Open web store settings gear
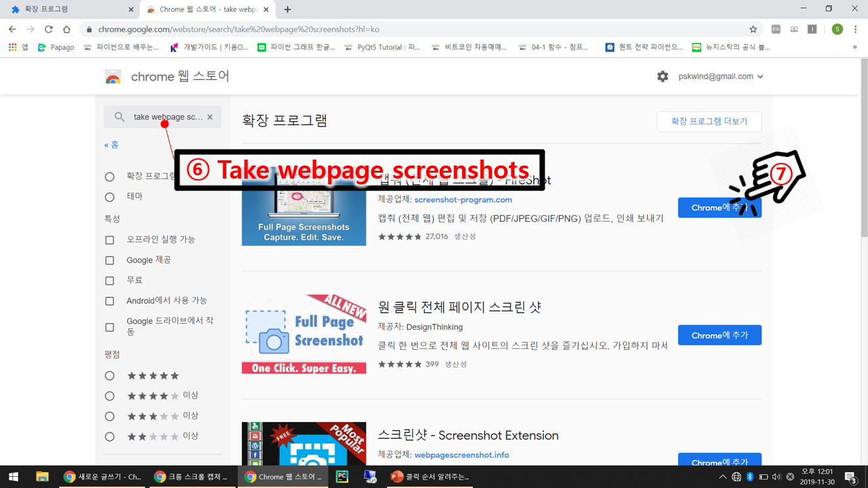The width and height of the screenshot is (868, 488). (x=662, y=77)
